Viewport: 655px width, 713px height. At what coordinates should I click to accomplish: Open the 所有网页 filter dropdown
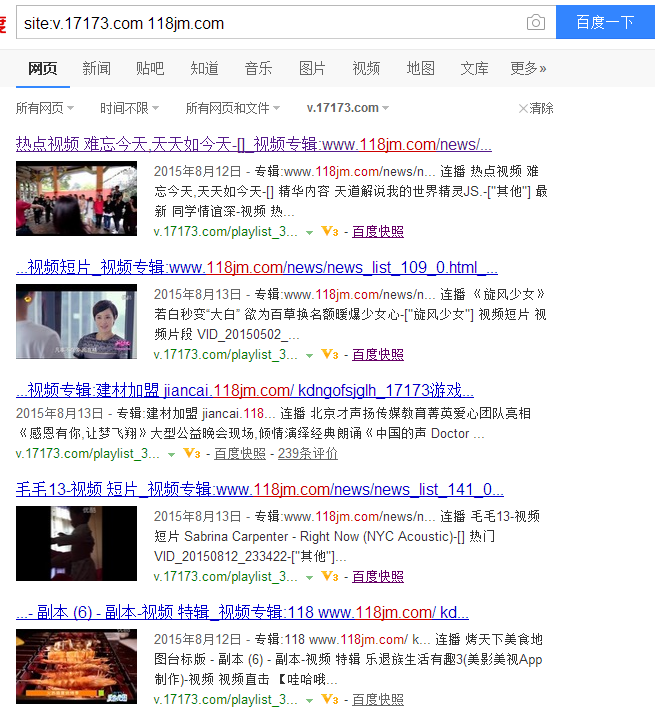(45, 108)
